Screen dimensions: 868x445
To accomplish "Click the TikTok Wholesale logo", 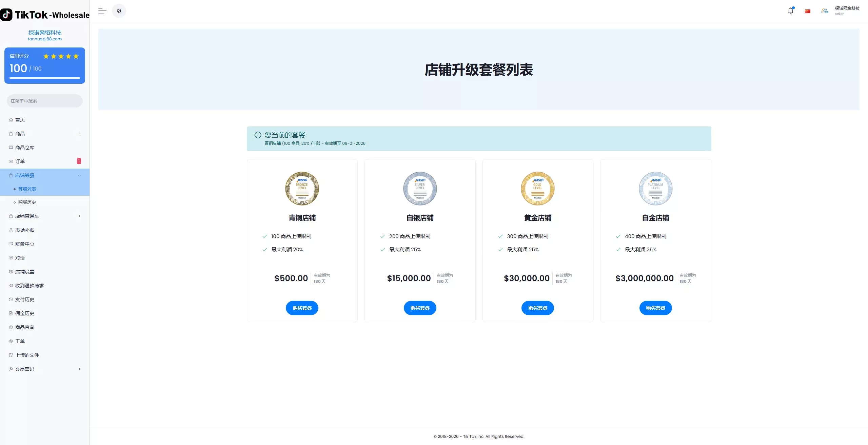I will [45, 15].
